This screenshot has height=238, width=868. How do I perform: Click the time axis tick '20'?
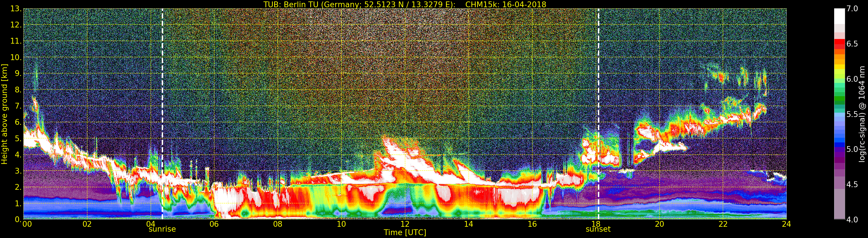click(659, 224)
